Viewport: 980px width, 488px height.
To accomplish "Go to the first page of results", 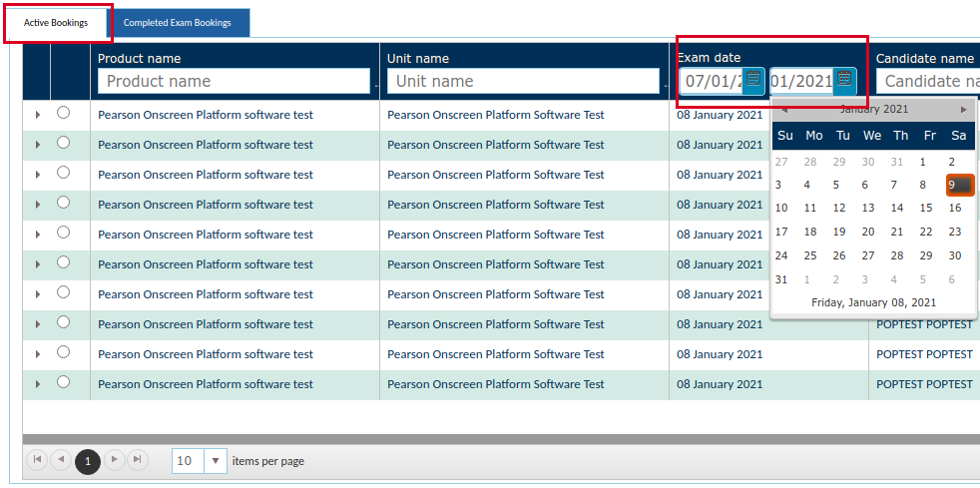I will pos(37,460).
